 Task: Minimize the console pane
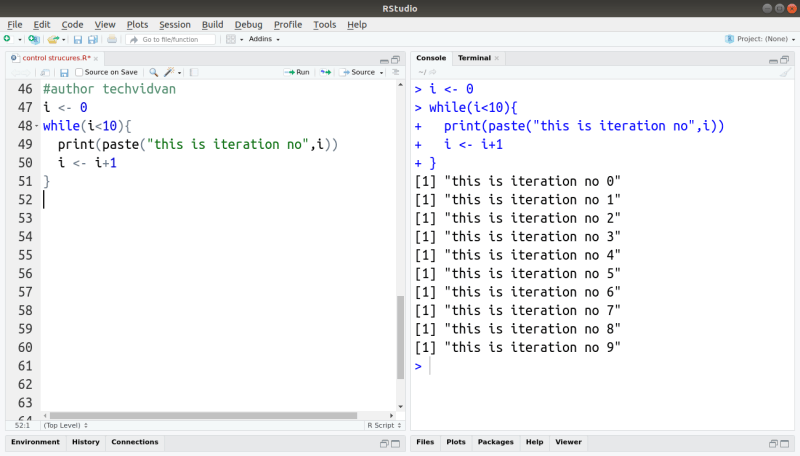pyautogui.click(x=773, y=60)
